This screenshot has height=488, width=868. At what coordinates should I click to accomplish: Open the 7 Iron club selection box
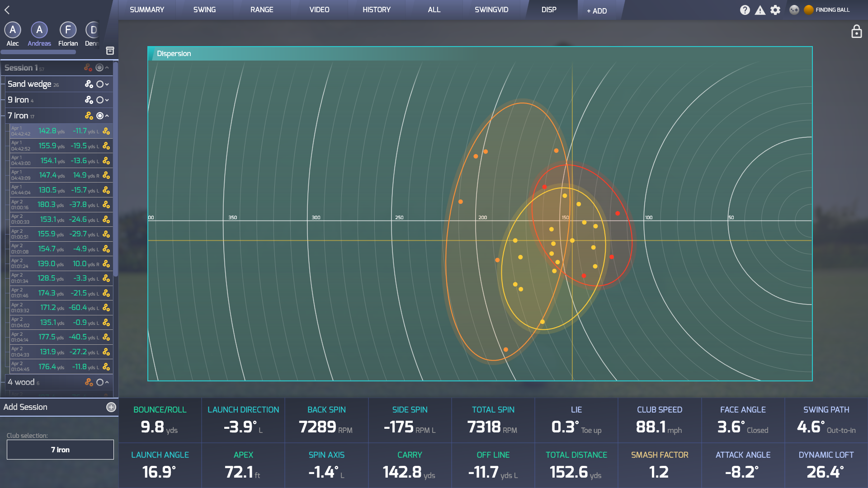[x=60, y=450]
